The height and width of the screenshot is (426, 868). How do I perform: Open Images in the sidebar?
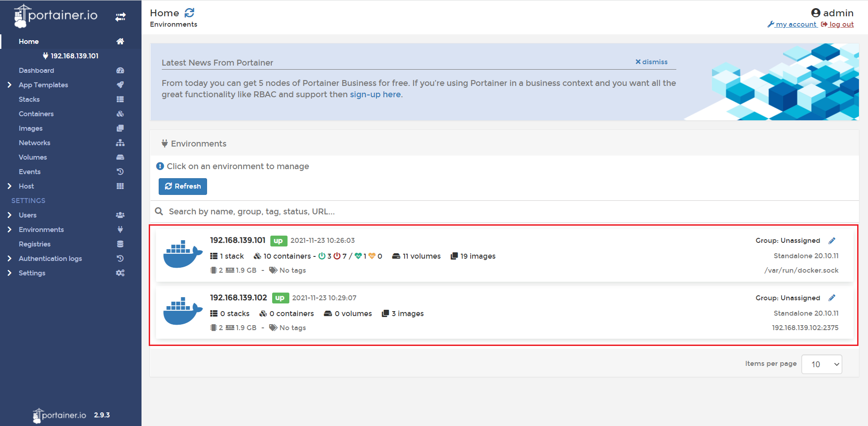[31, 128]
